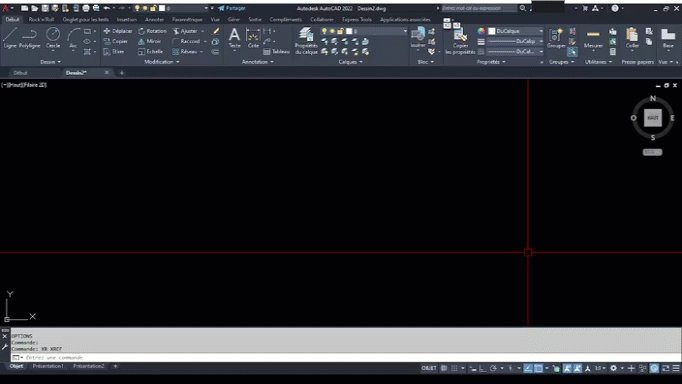The image size is (682, 384).
Task: Open the DuCalque color dropdown
Action: [x=541, y=31]
